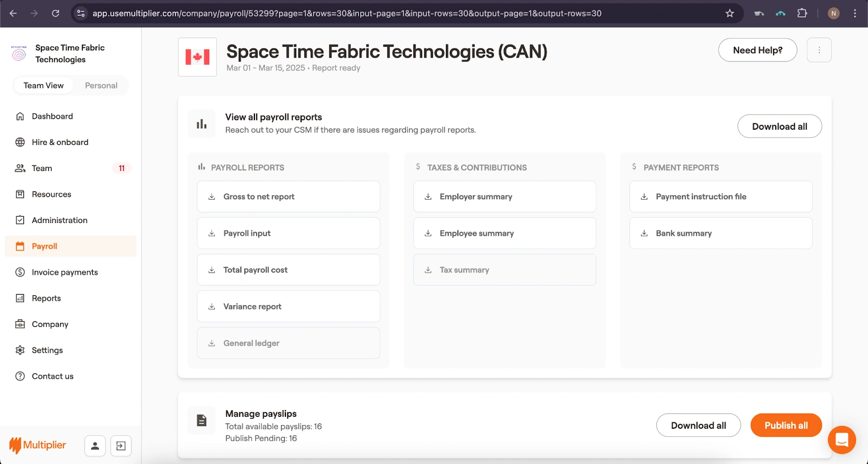This screenshot has width=868, height=464.
Task: Click the Resources icon in the sidebar
Action: click(20, 194)
